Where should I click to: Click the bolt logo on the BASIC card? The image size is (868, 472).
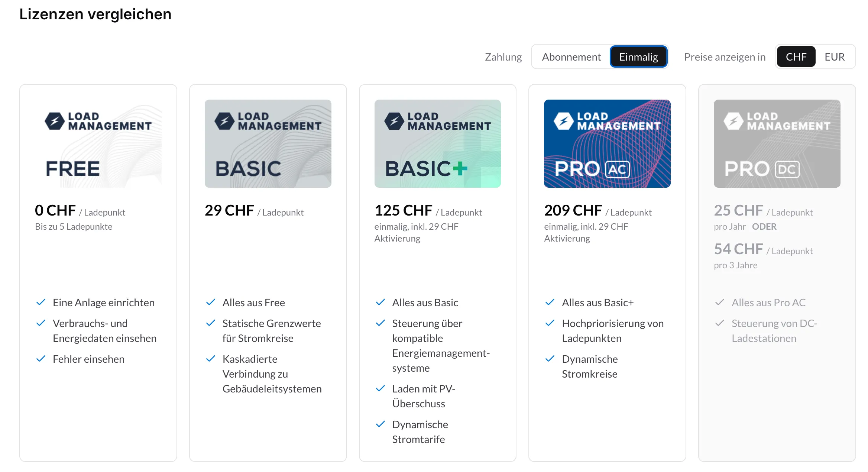tap(224, 121)
